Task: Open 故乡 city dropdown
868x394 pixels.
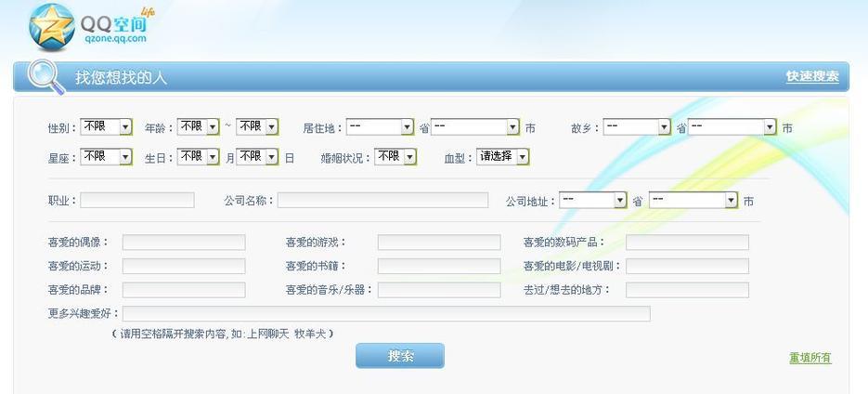Action: [x=732, y=127]
